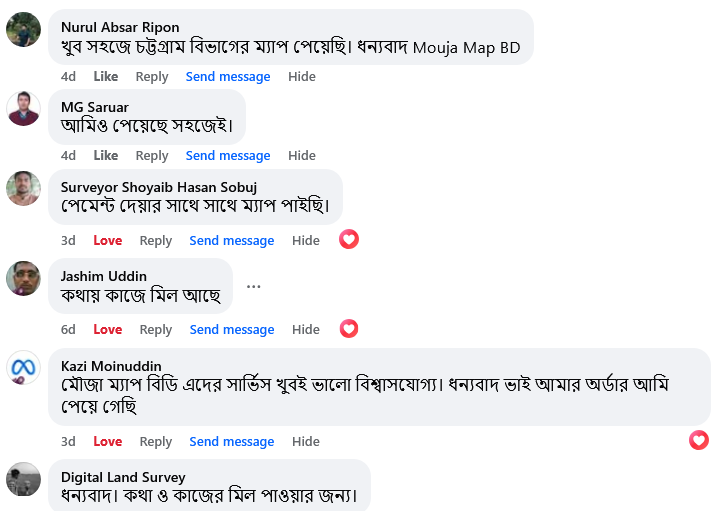The width and height of the screenshot is (713, 511).
Task: Send message to MG Saruar
Action: coord(228,156)
